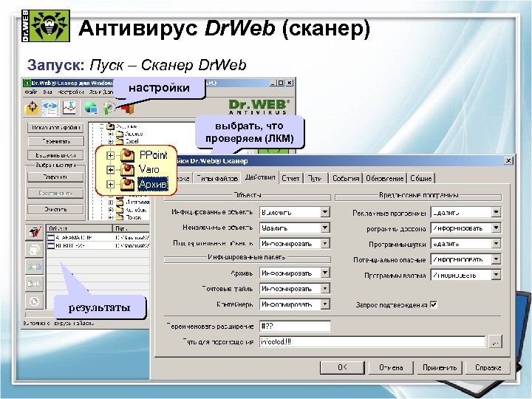532x399 pixels.
Task: Click the Справка button
Action: 488,367
